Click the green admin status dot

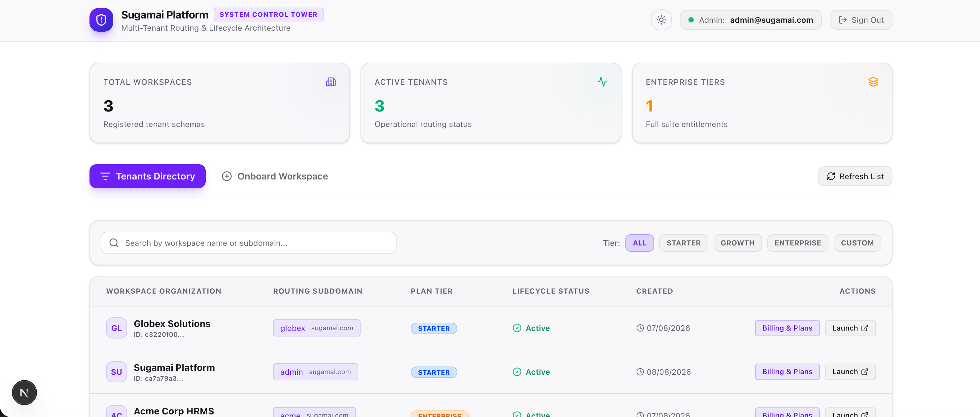coord(691,20)
